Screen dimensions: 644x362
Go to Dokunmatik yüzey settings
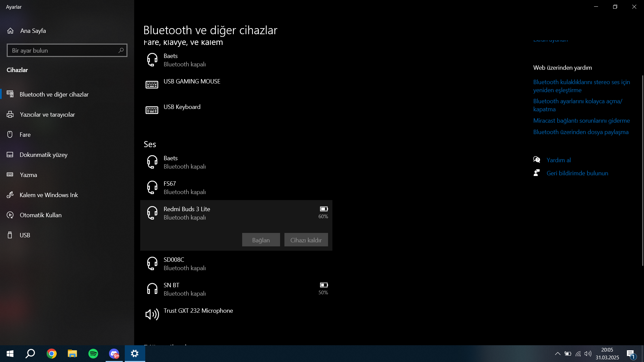point(44,155)
